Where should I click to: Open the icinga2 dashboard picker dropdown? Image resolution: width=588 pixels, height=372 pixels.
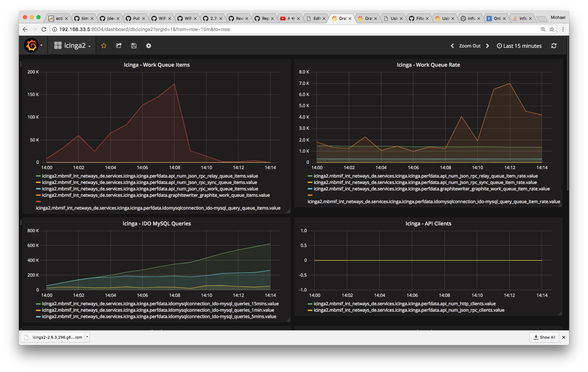pyautogui.click(x=72, y=45)
